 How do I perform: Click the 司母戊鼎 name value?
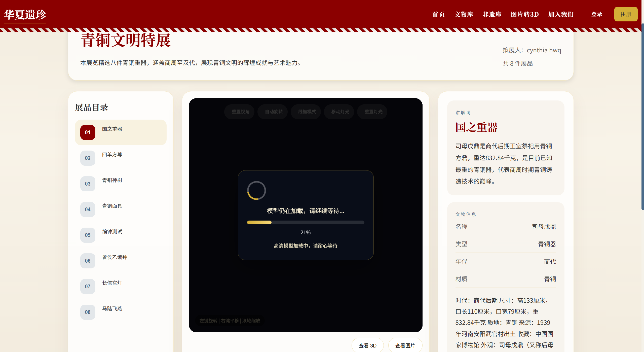click(x=544, y=227)
